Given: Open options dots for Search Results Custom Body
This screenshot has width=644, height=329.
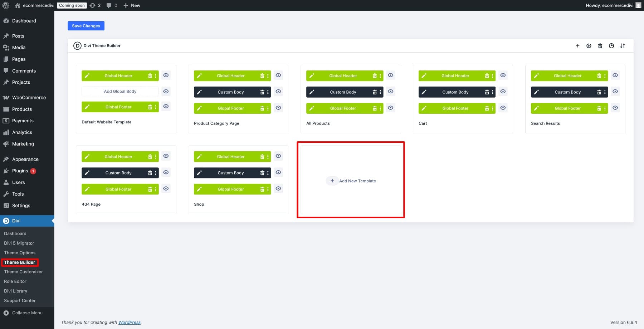Looking at the screenshot, I should 605,92.
